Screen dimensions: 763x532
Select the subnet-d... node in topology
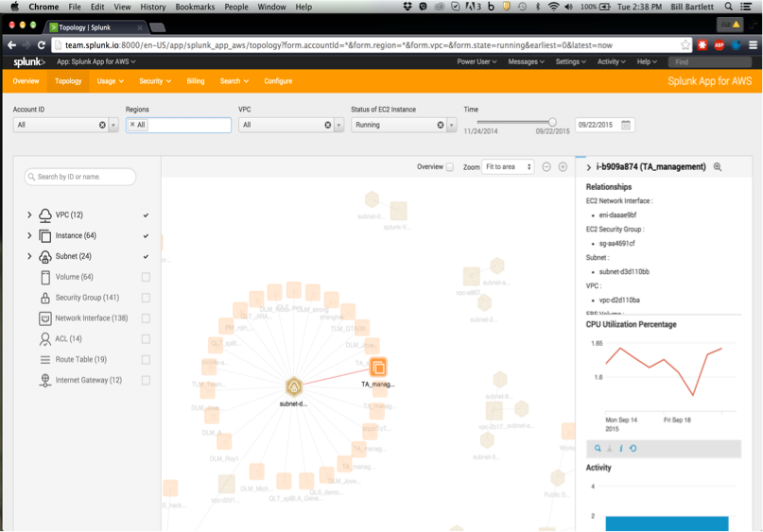293,387
